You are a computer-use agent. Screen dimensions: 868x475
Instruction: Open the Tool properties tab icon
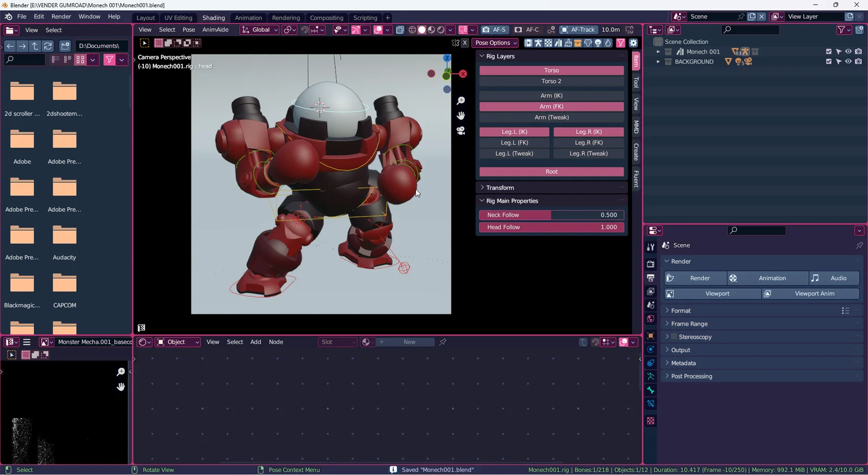tap(650, 247)
